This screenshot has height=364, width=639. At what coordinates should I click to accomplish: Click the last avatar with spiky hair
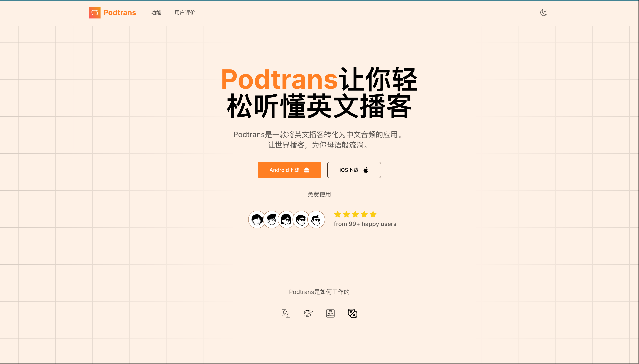point(316,220)
